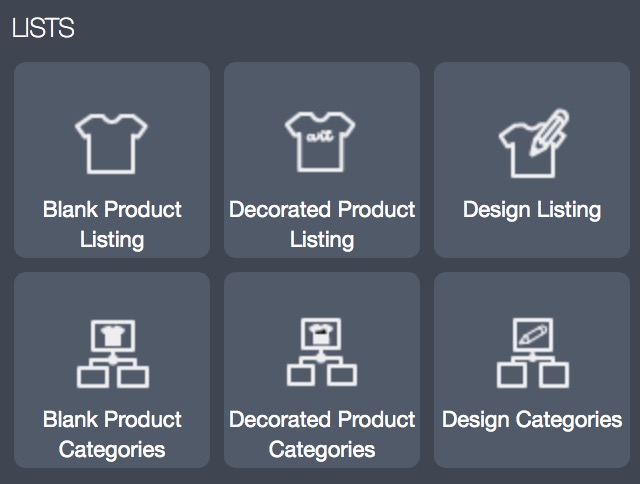Go to the Design Categories tile
This screenshot has width=640, height=484.
pos(532,370)
